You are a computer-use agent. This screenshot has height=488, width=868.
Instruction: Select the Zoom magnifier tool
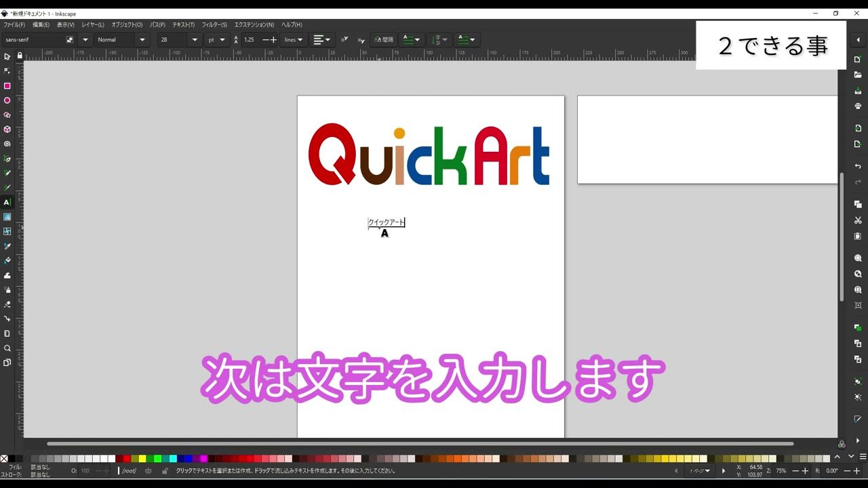(7, 348)
